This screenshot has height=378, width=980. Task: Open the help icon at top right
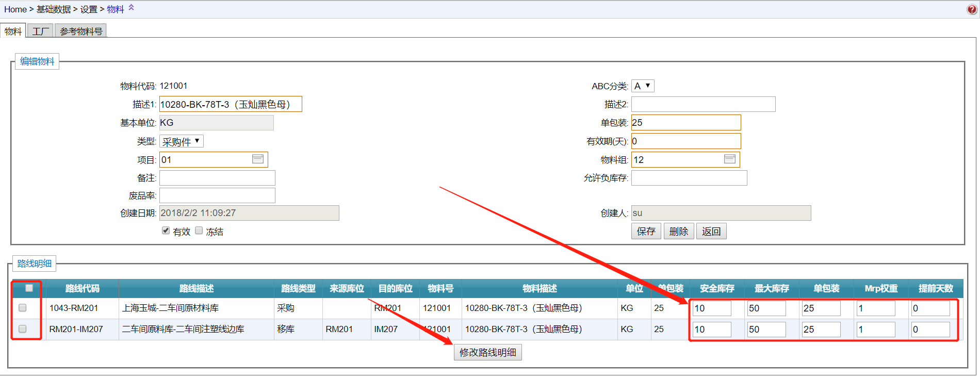click(972, 9)
